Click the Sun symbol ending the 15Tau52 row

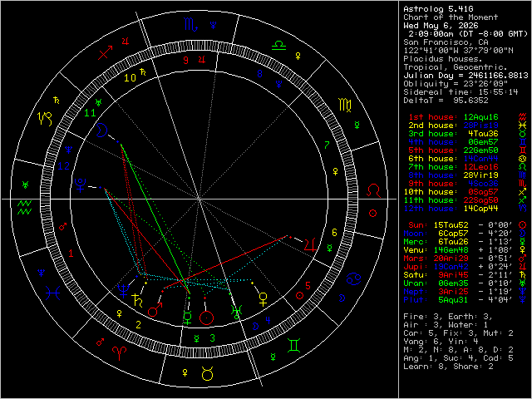(x=523, y=225)
